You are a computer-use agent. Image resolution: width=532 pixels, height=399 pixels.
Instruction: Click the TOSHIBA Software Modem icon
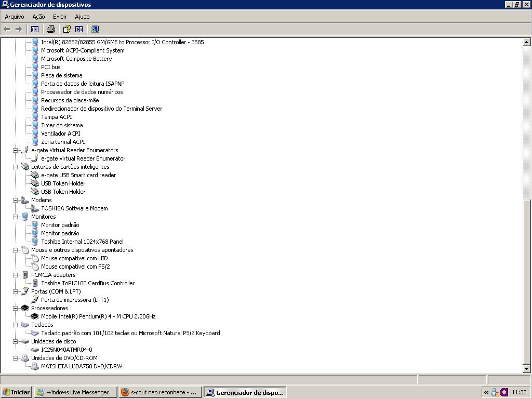[35, 208]
